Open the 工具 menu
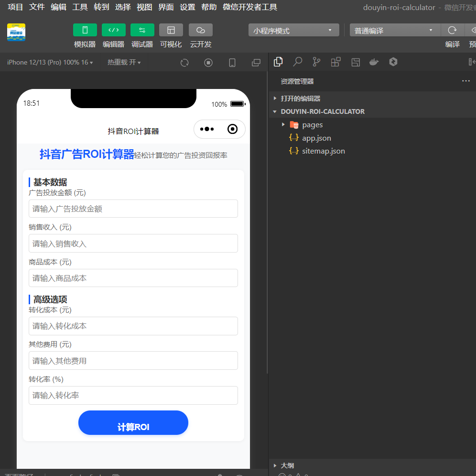 80,7
